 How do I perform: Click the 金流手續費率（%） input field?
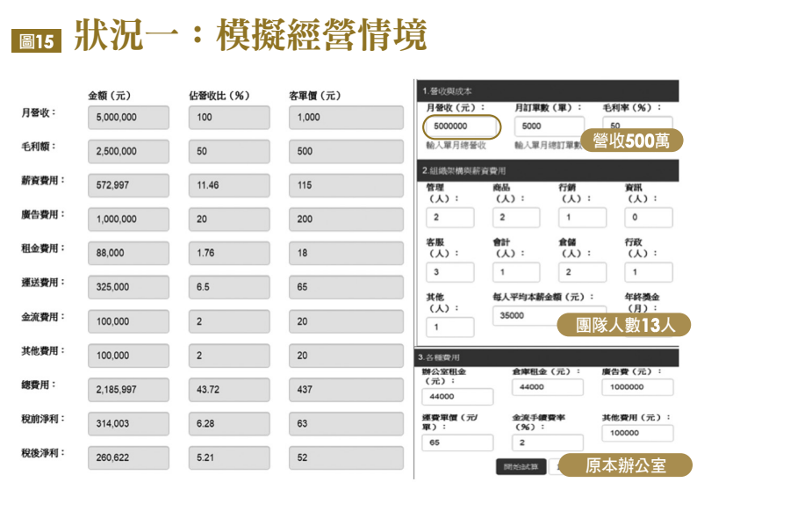(x=548, y=443)
